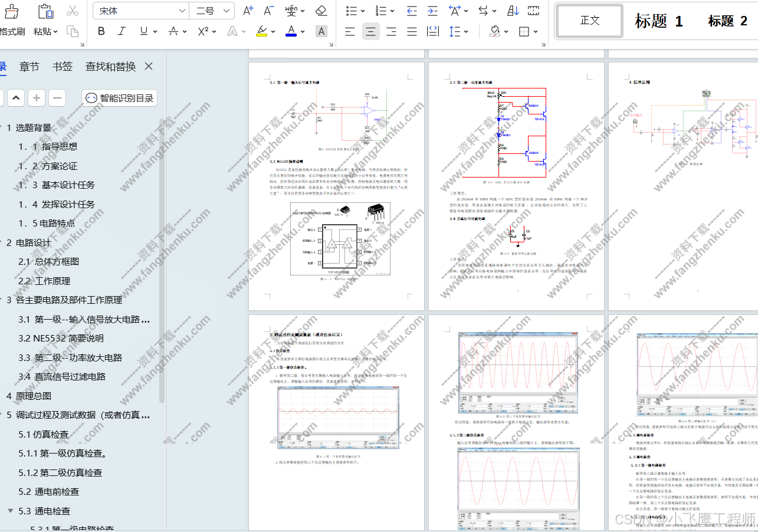Increase indent with right arrow icon
This screenshot has width=758, height=532.
(x=432, y=11)
